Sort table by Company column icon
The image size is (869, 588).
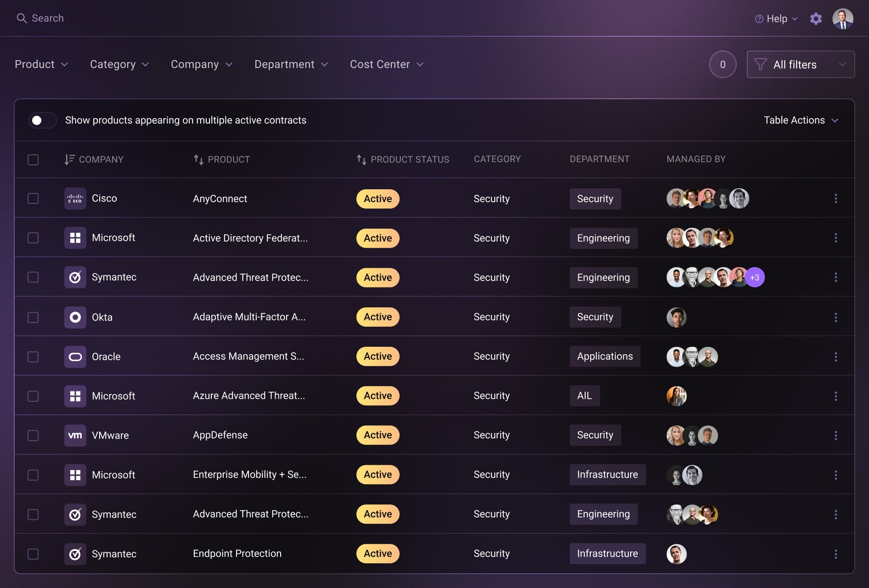[69, 159]
